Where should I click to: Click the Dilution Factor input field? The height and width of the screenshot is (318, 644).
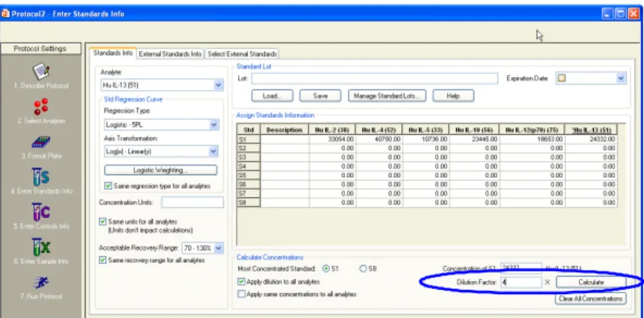(x=521, y=282)
